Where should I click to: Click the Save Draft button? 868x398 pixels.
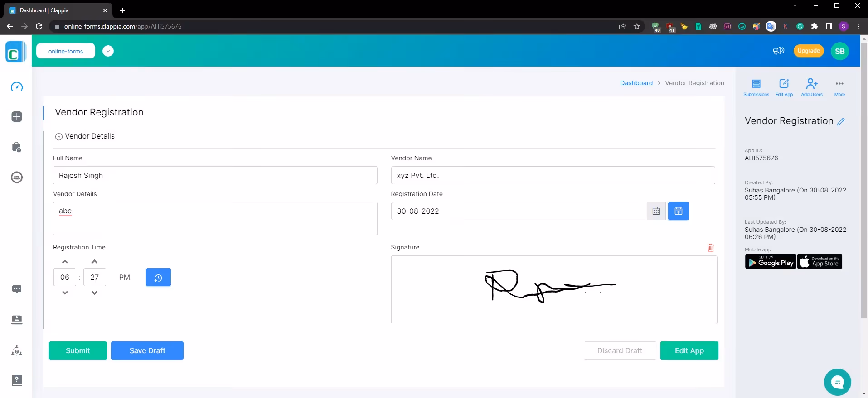pos(147,350)
